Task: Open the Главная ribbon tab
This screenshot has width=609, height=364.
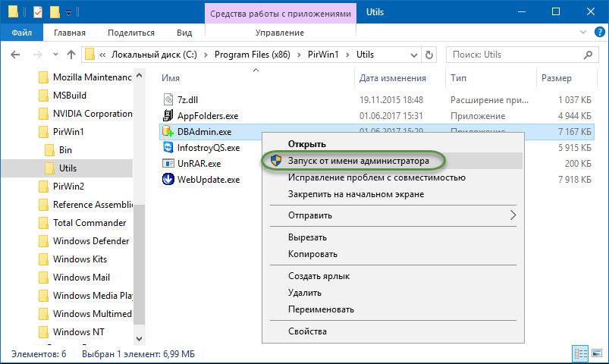Action: [x=70, y=33]
